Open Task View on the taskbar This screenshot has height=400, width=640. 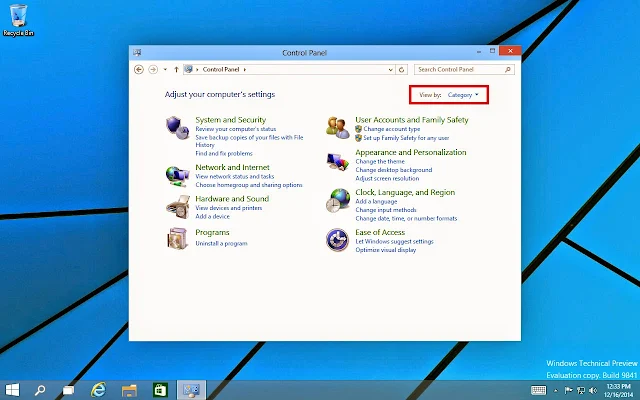tap(68, 391)
